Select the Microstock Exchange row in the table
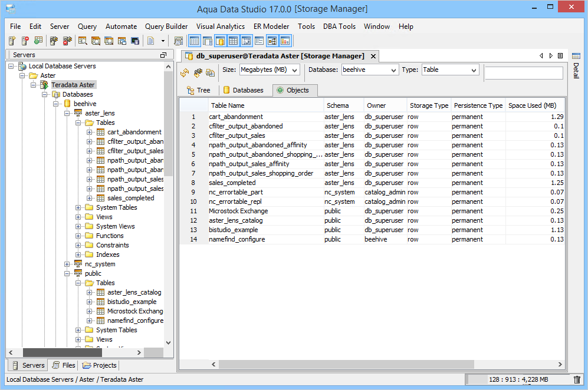The width and height of the screenshot is (588, 390). 372,211
